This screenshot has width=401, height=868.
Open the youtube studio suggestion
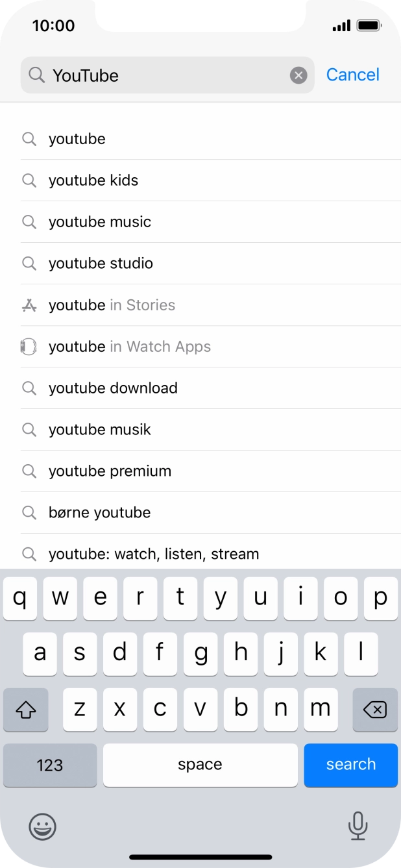click(101, 263)
